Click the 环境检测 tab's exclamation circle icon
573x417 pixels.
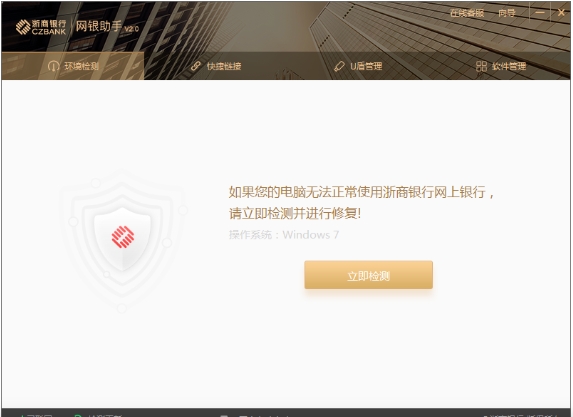click(x=53, y=66)
